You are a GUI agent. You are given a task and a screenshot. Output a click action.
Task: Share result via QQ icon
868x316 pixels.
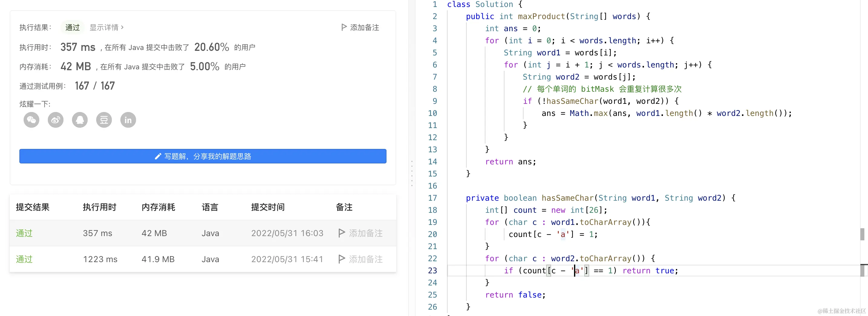(x=80, y=120)
